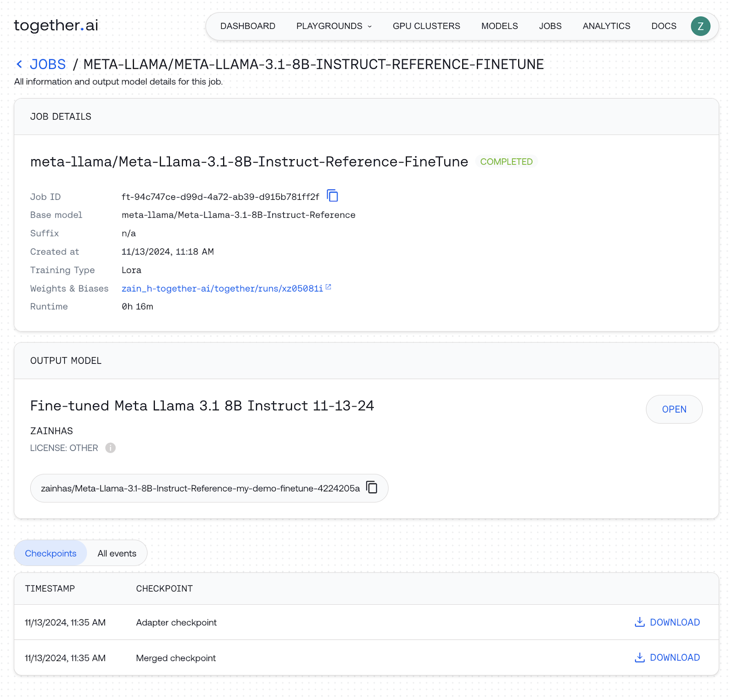Click the TIMESTAMP column header

[x=50, y=589]
